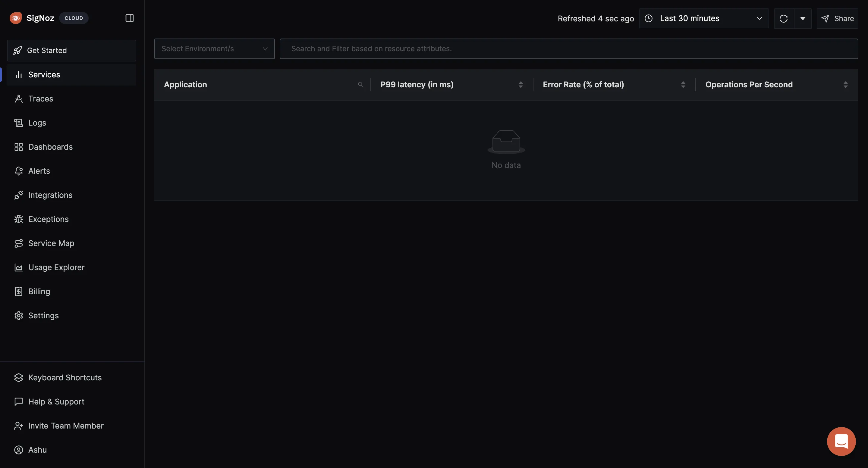The height and width of the screenshot is (468, 868).
Task: Open the auto-refresh dropdown arrow
Action: click(x=803, y=18)
